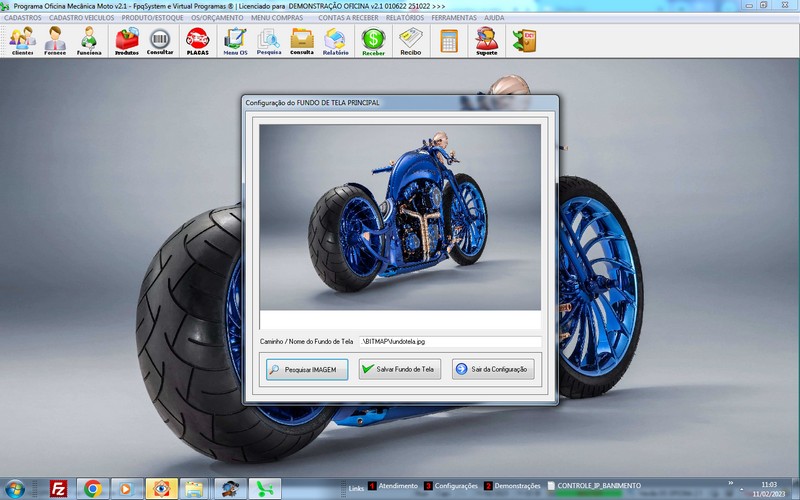The height and width of the screenshot is (500, 800).
Task: Expand the Links toolbar chevron
Action: click(730, 483)
